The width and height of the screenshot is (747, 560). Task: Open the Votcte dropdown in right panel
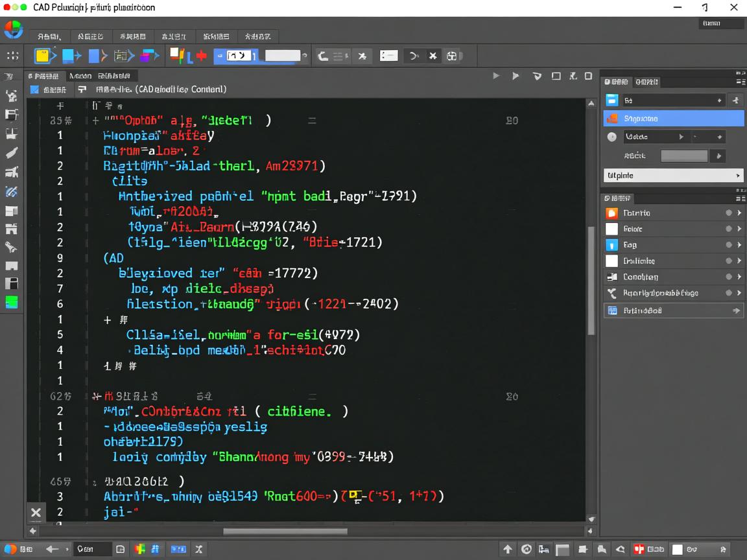[x=654, y=137]
